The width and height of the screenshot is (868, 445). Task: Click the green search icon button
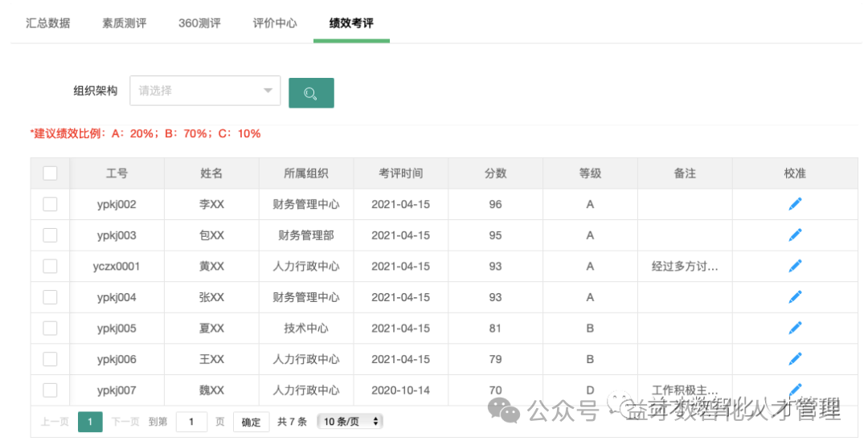coord(311,93)
